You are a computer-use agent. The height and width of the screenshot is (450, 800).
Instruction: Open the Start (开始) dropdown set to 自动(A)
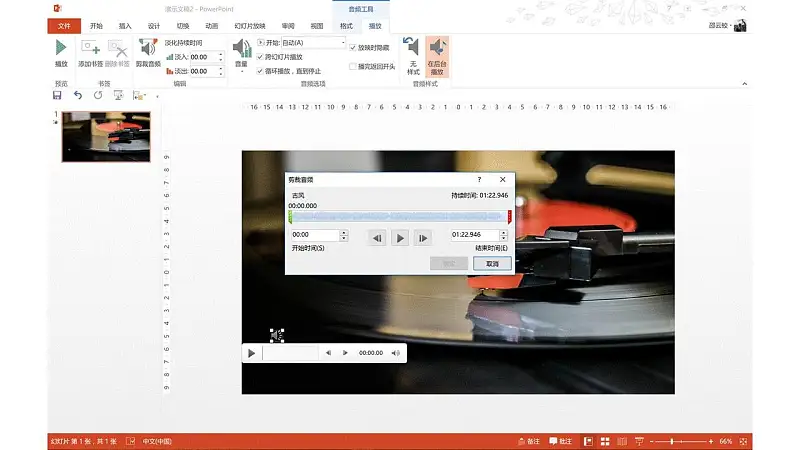[x=313, y=43]
